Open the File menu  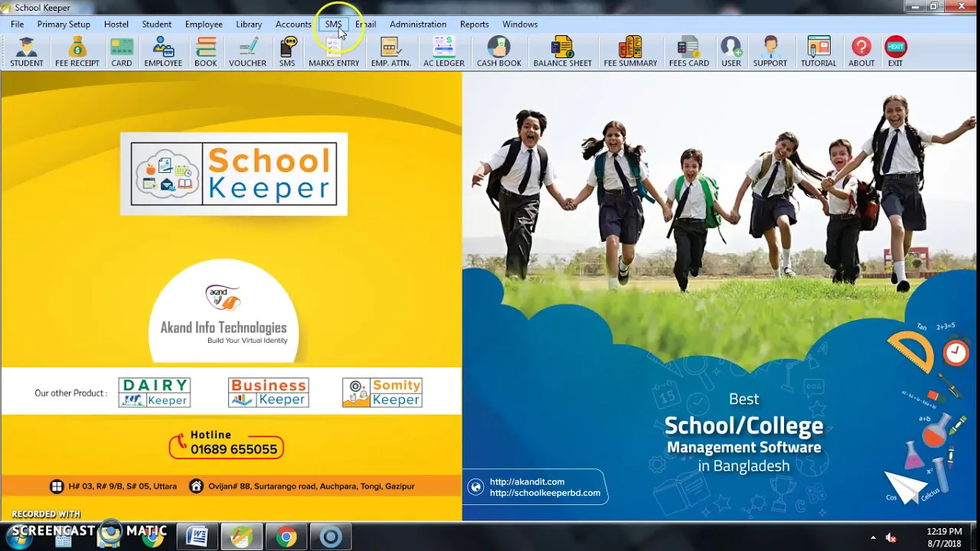coord(17,24)
